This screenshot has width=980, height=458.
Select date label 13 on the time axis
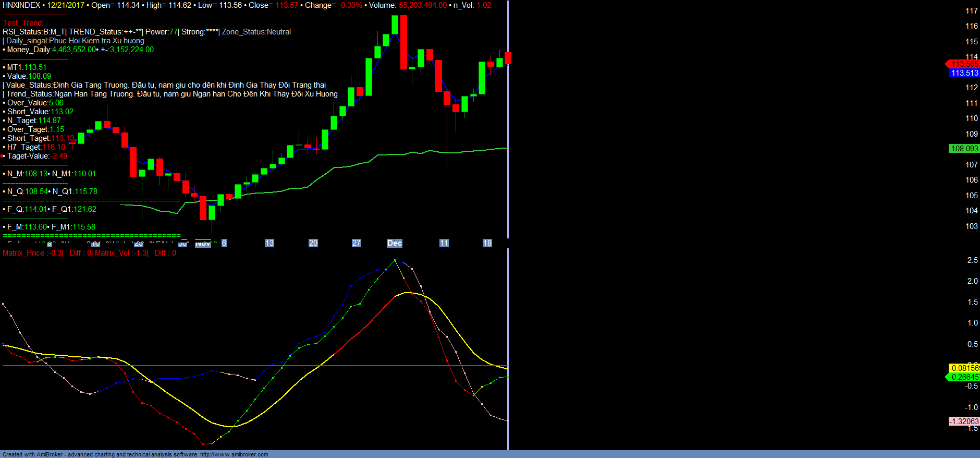269,243
